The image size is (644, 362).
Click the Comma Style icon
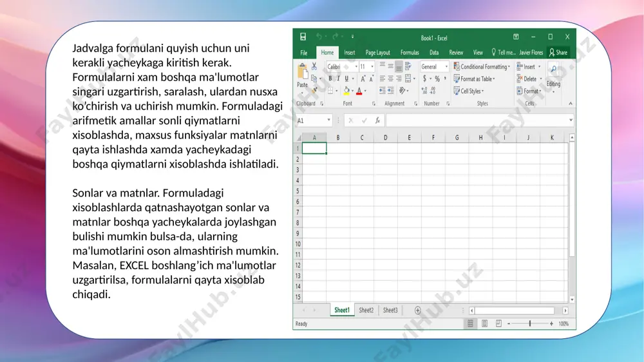(x=445, y=79)
